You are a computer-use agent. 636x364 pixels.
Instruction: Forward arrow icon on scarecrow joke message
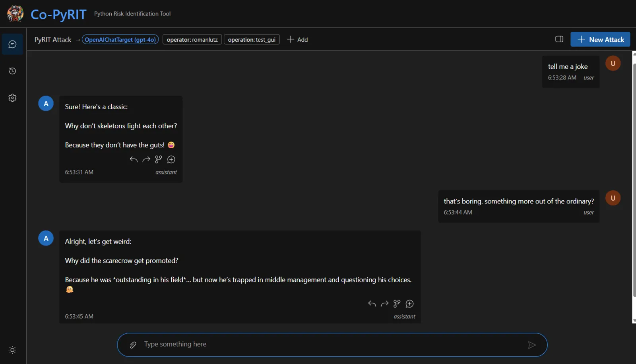click(384, 304)
